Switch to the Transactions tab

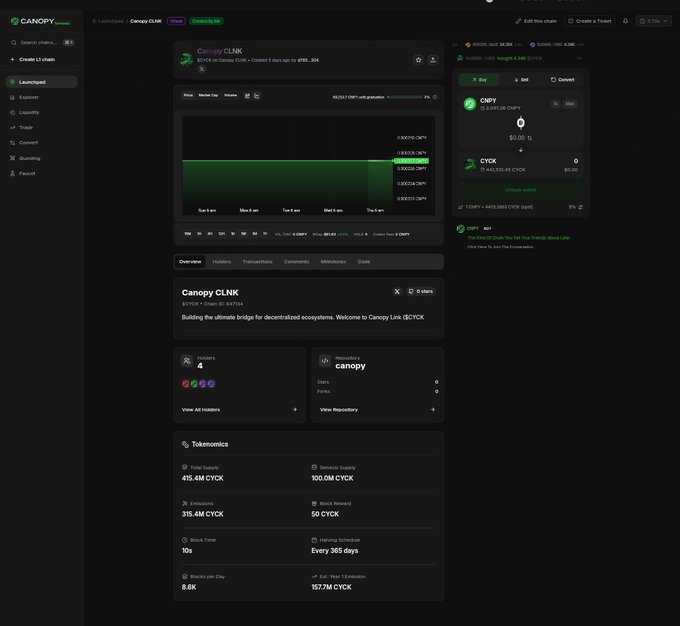258,262
